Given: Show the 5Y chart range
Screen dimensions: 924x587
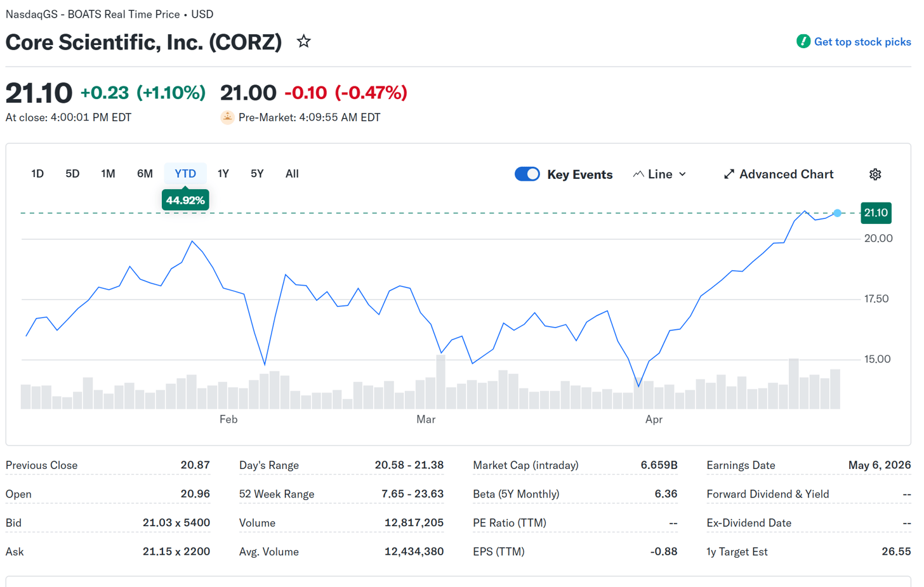Looking at the screenshot, I should tap(257, 174).
